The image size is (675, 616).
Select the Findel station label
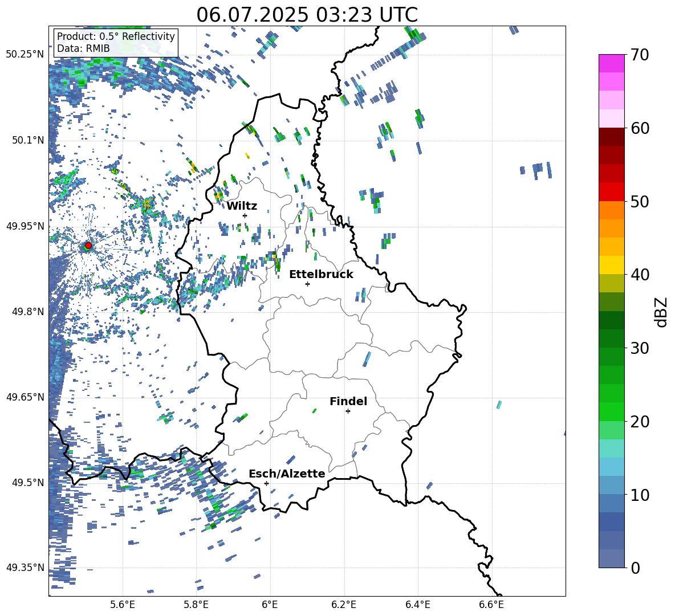click(x=348, y=401)
